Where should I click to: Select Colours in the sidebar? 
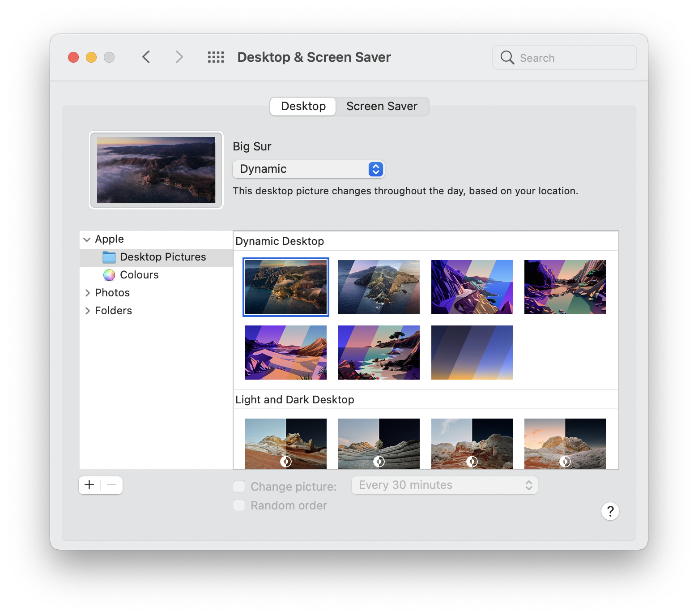(x=156, y=275)
